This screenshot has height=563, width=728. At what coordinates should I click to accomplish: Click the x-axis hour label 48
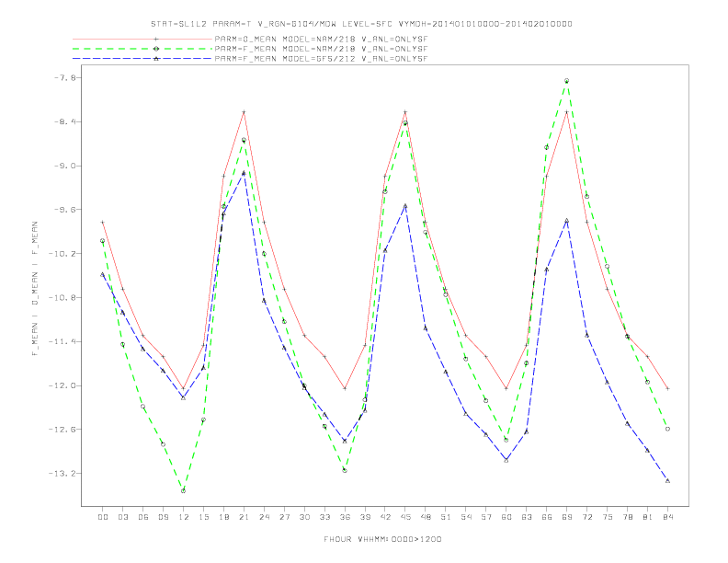[x=426, y=517]
